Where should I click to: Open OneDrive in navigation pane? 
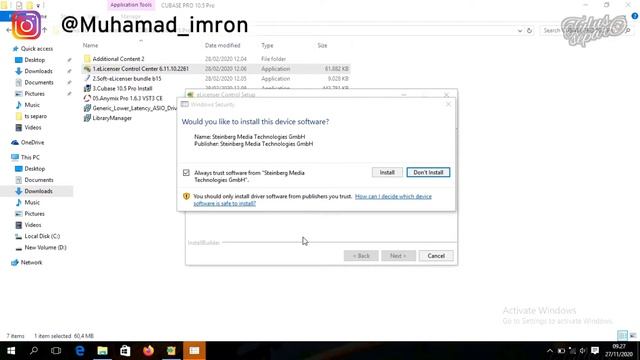tap(32, 142)
